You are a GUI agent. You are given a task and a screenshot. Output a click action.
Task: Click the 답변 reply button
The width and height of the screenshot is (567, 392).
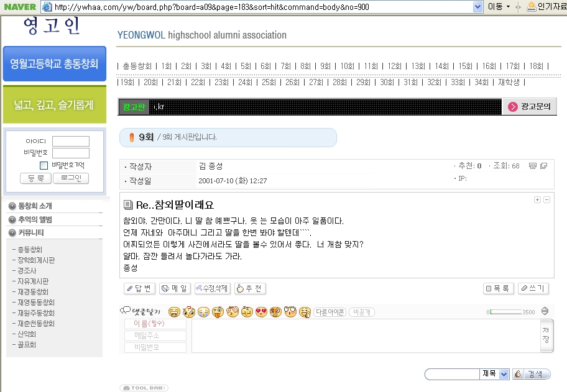140,288
